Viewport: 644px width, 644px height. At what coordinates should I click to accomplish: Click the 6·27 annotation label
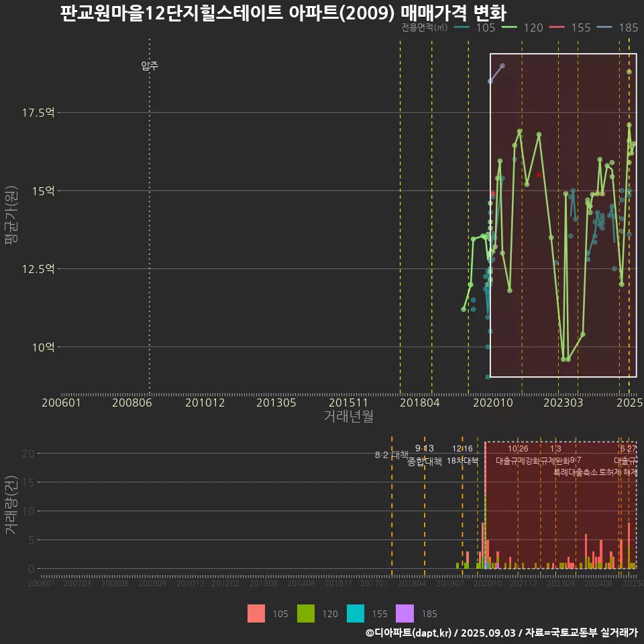(x=629, y=449)
